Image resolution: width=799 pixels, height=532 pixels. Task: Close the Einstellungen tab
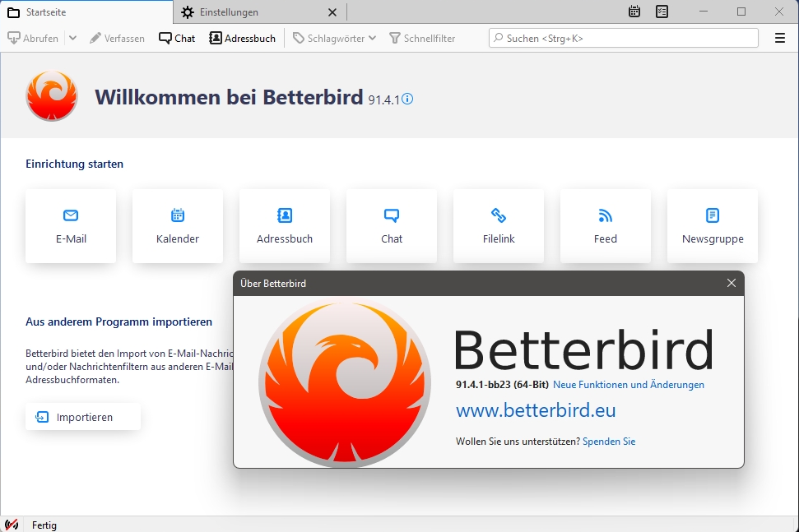[x=332, y=12]
